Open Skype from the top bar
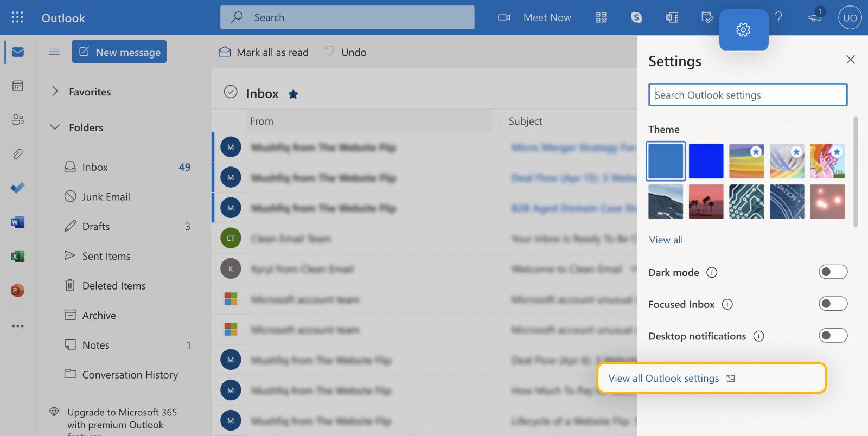The height and width of the screenshot is (436, 868). [x=636, y=17]
